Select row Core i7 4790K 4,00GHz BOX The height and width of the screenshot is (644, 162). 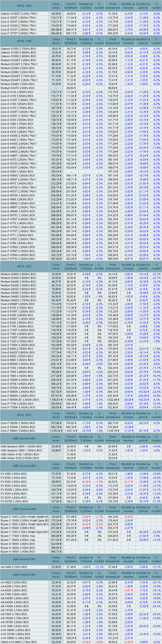(x=81, y=255)
